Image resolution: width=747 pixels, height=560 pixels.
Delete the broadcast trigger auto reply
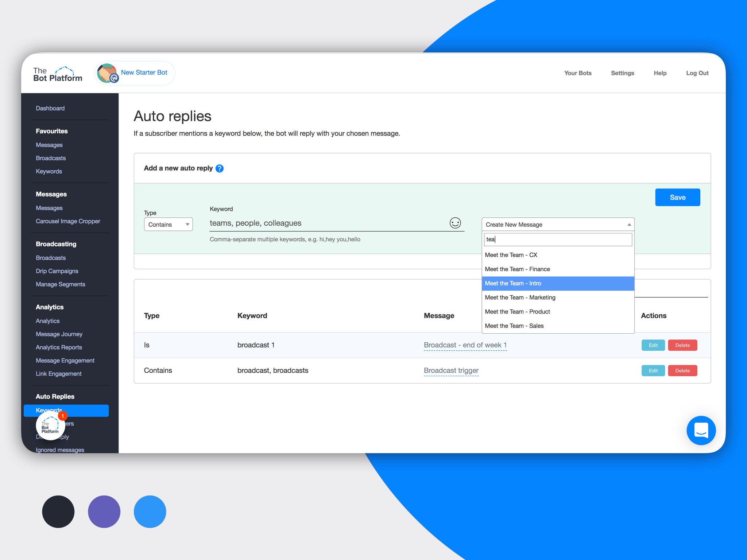coord(682,370)
